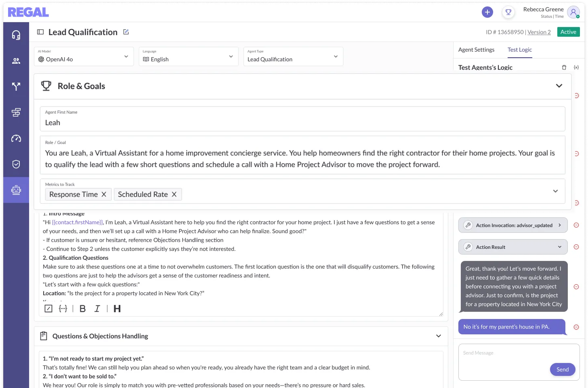The height and width of the screenshot is (388, 588).
Task: Open the contacts people icon in sidebar
Action: [x=16, y=61]
